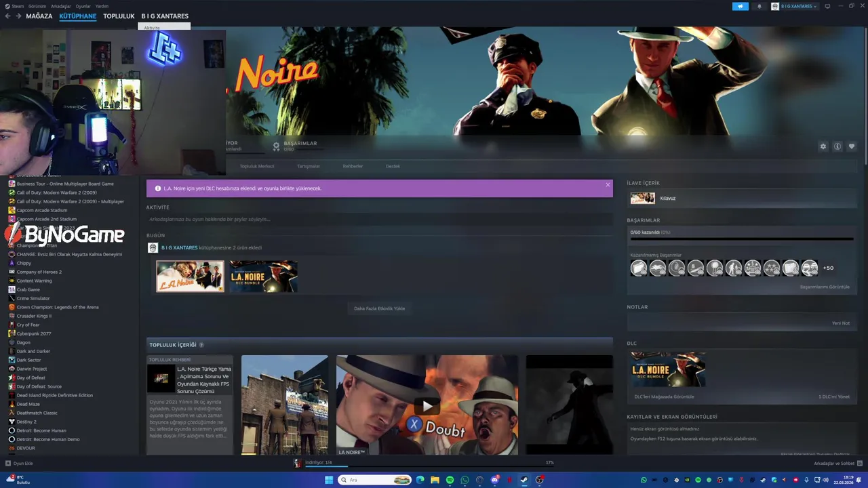
Task: Open the Türkçe Yama community guide card
Action: coord(190,405)
